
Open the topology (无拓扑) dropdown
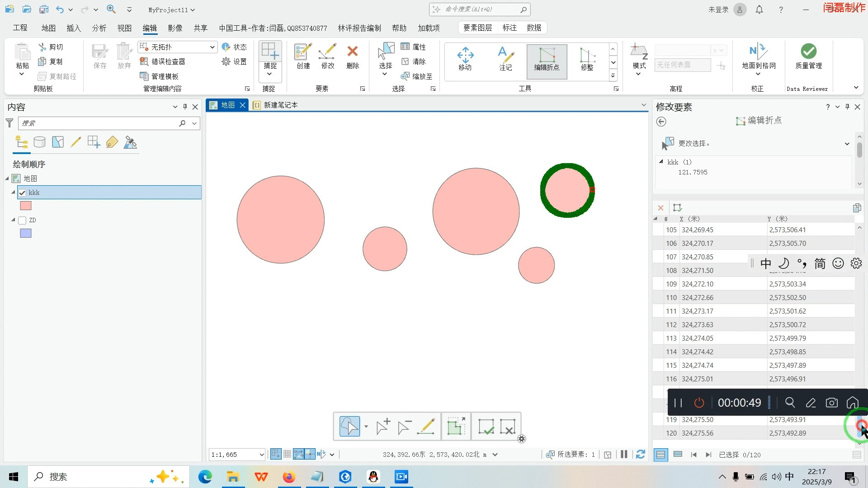pyautogui.click(x=212, y=47)
